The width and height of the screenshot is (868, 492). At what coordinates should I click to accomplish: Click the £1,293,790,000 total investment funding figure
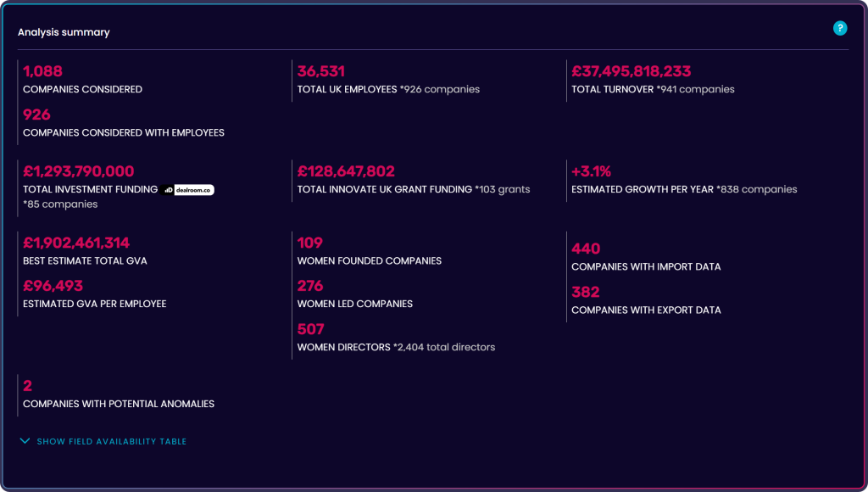click(78, 171)
